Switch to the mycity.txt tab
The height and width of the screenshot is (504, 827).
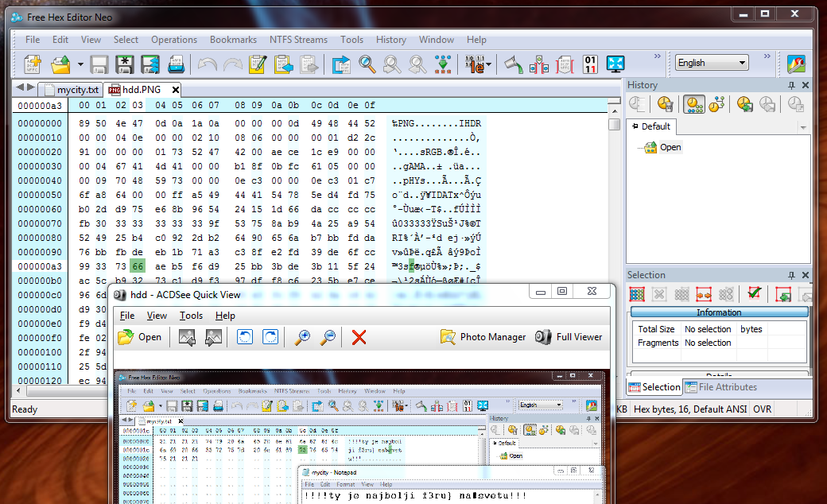tap(77, 90)
